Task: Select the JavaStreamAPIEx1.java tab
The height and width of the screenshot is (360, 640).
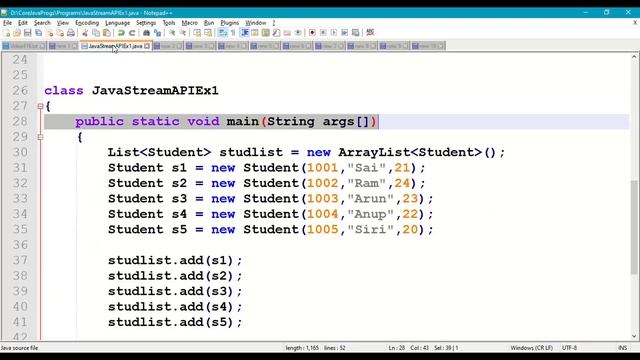Action: tap(115, 46)
